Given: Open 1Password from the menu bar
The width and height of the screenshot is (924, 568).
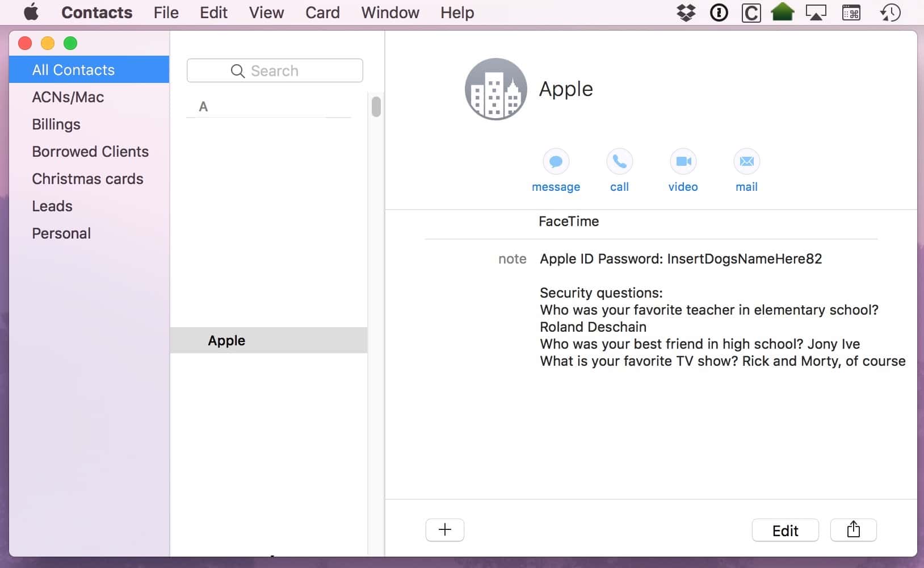Looking at the screenshot, I should pyautogui.click(x=719, y=12).
